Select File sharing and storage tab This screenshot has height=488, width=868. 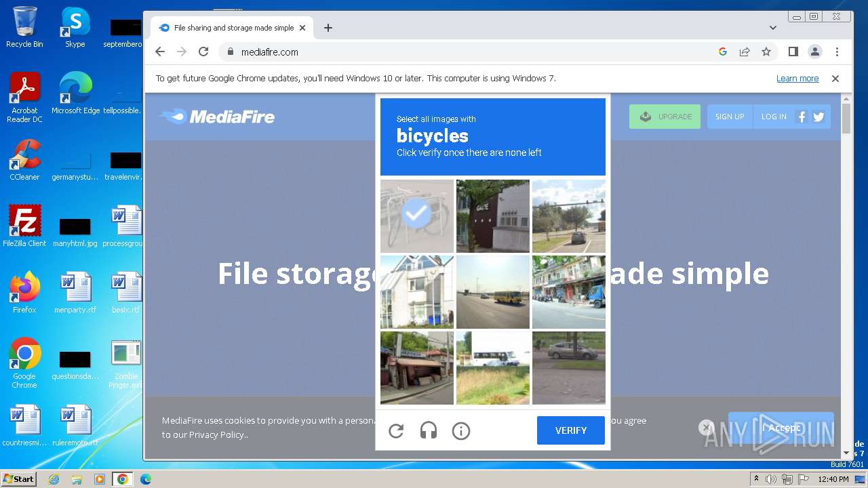231,28
